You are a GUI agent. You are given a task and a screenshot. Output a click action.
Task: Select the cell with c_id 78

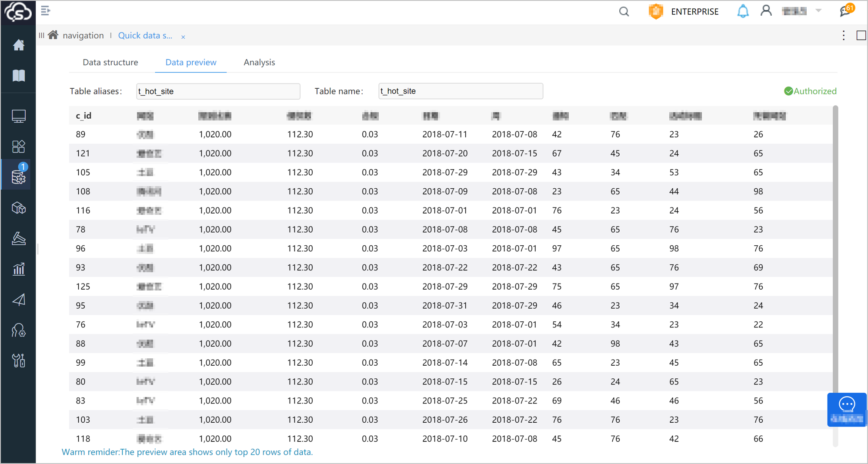80,230
